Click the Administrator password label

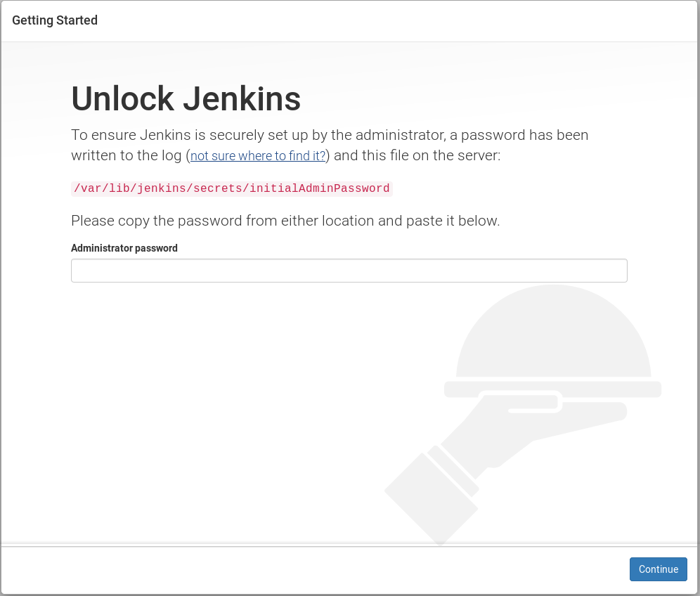pyautogui.click(x=124, y=248)
